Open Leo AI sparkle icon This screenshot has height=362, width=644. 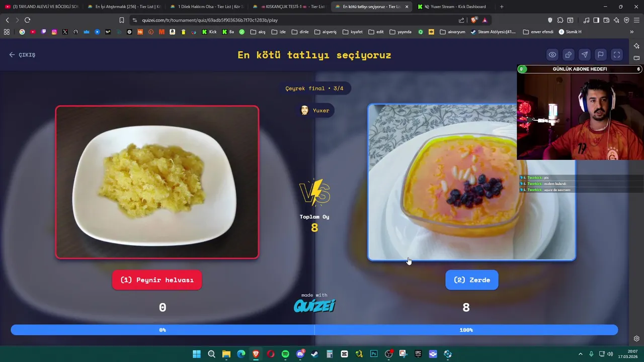(x=616, y=20)
